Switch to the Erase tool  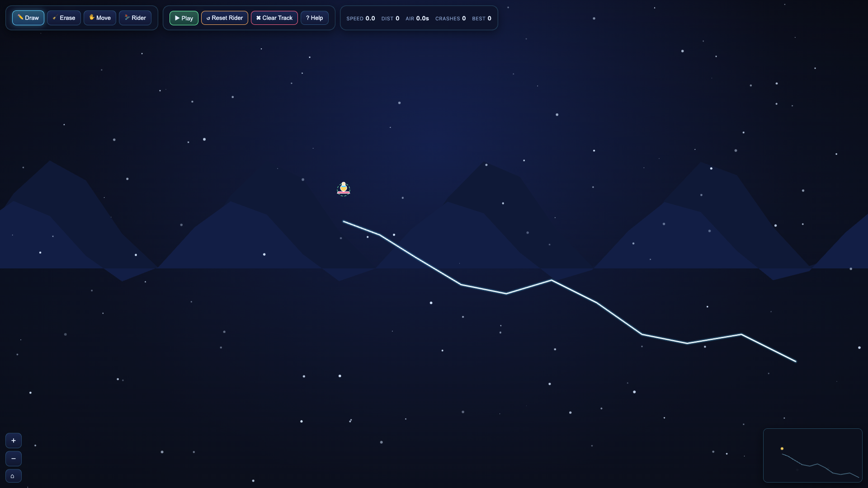[64, 18]
